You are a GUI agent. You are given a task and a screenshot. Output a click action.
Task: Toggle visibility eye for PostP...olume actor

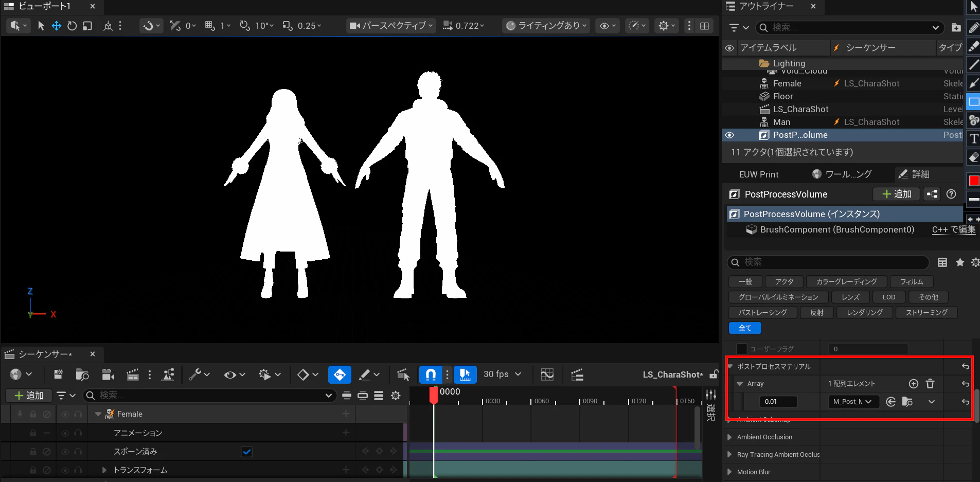tap(729, 135)
